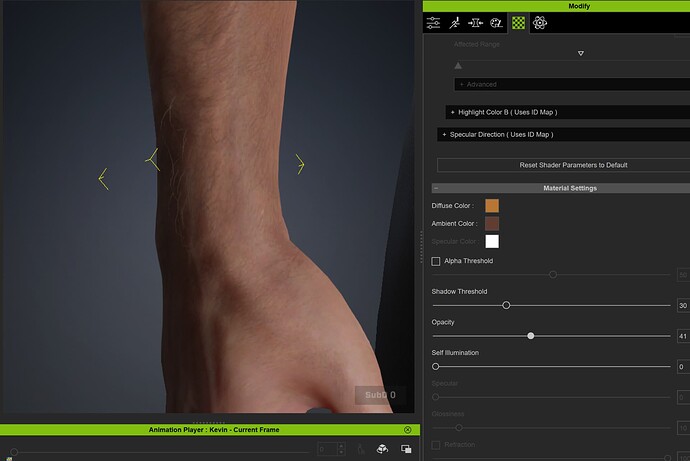
Task: Click the Animation Player frame number field
Action: pyautogui.click(x=327, y=449)
